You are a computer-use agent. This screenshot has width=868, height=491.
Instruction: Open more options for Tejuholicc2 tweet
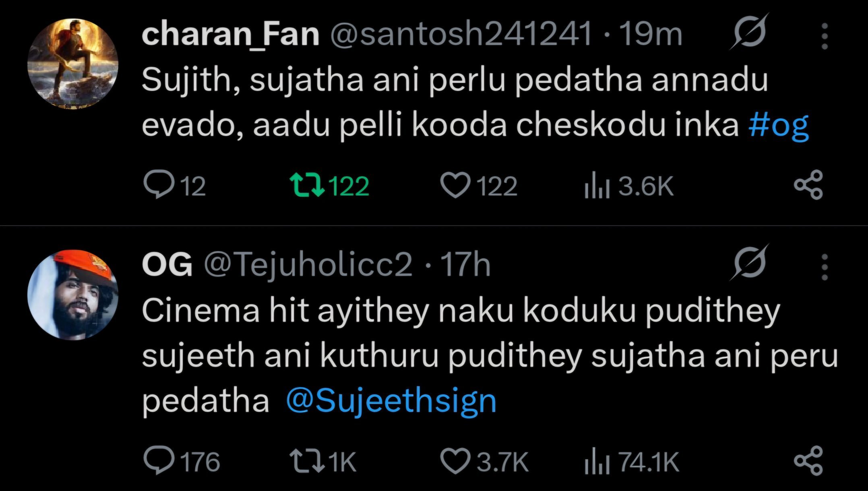click(825, 267)
